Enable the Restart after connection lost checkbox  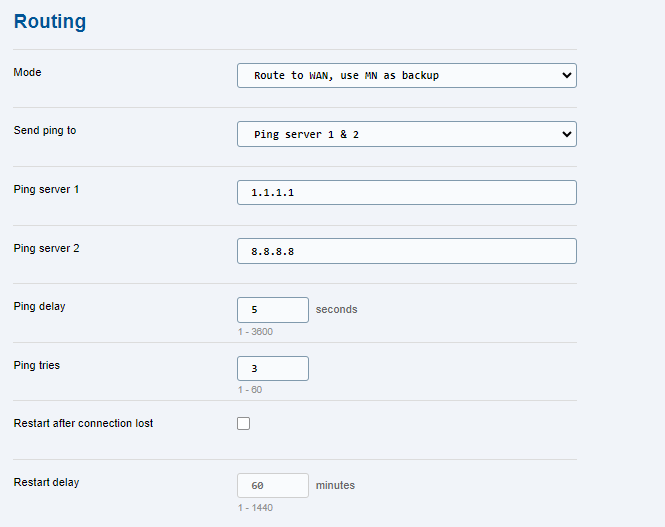pos(243,423)
